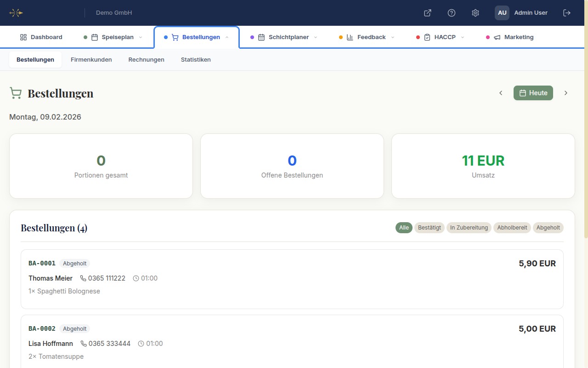This screenshot has width=588, height=368.
Task: Filter orders by In Zubereitung
Action: [x=469, y=228]
